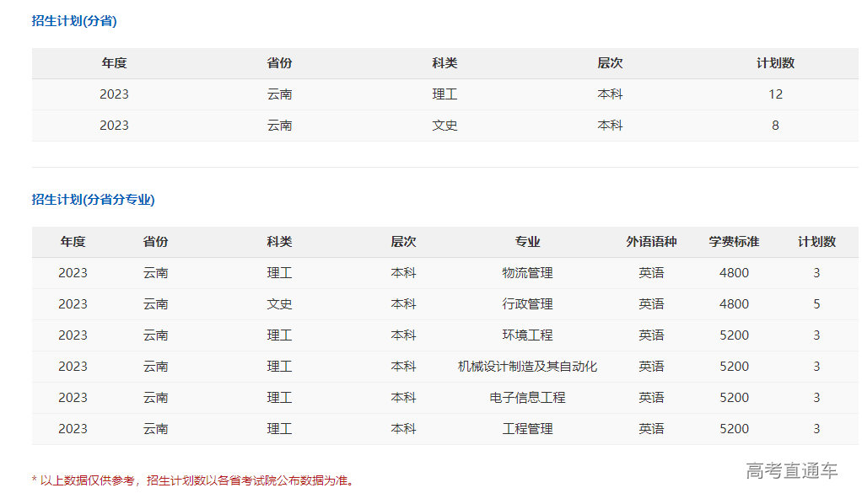Screen dimensions: 862x504
Task: Click the 专业 column header
Action: 527,242
